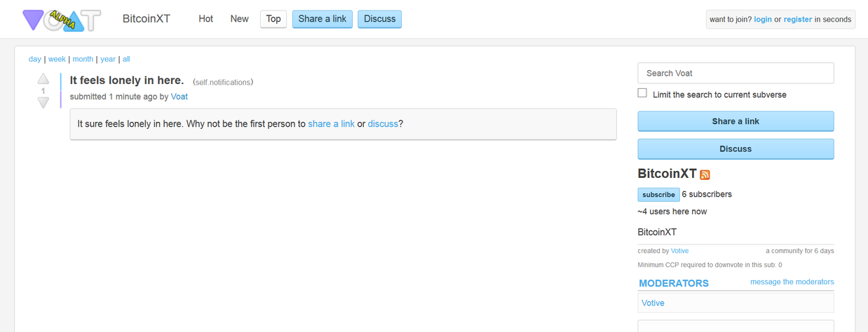The width and height of the screenshot is (868, 332).
Task: Click the sidebar Discuss button
Action: (735, 148)
